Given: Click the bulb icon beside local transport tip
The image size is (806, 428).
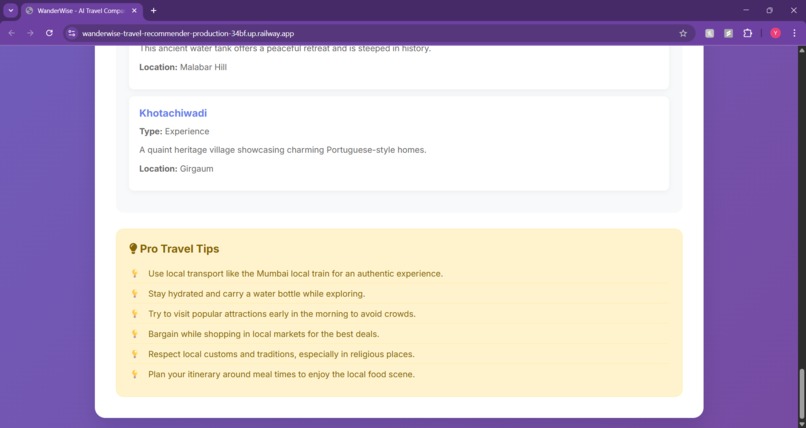Looking at the screenshot, I should point(135,274).
